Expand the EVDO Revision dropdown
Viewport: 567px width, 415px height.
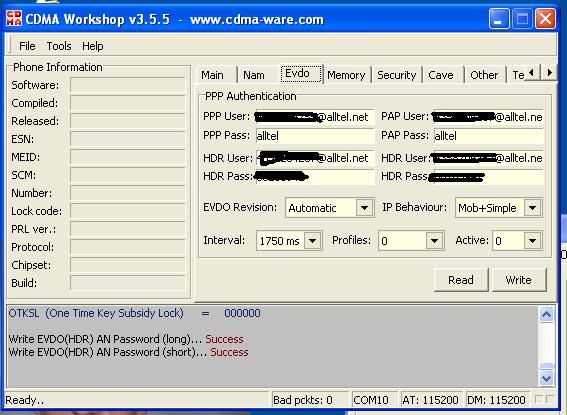[x=364, y=208]
